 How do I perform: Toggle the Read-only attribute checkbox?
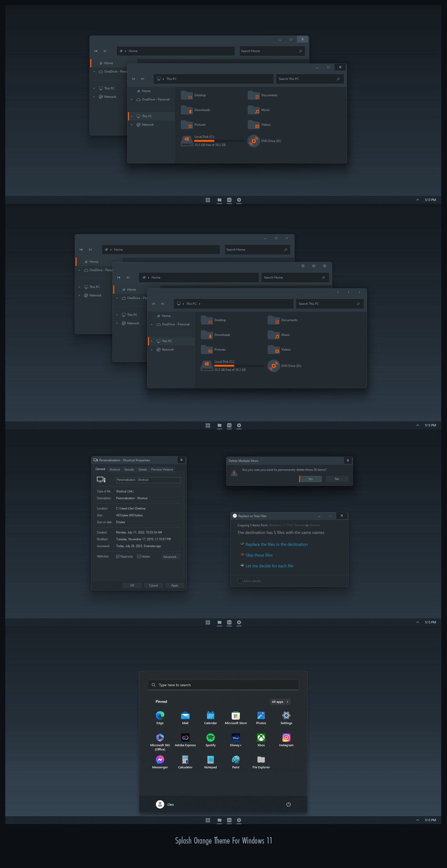[118, 556]
